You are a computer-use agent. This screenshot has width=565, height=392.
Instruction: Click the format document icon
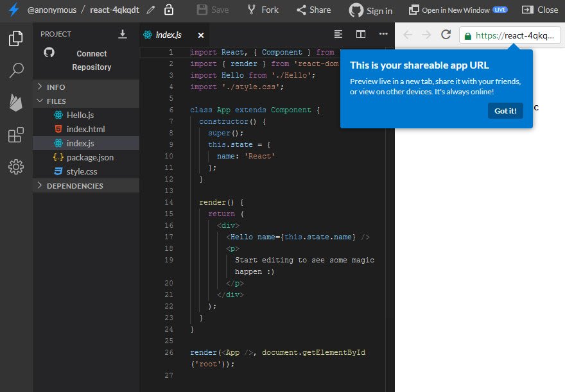click(338, 34)
